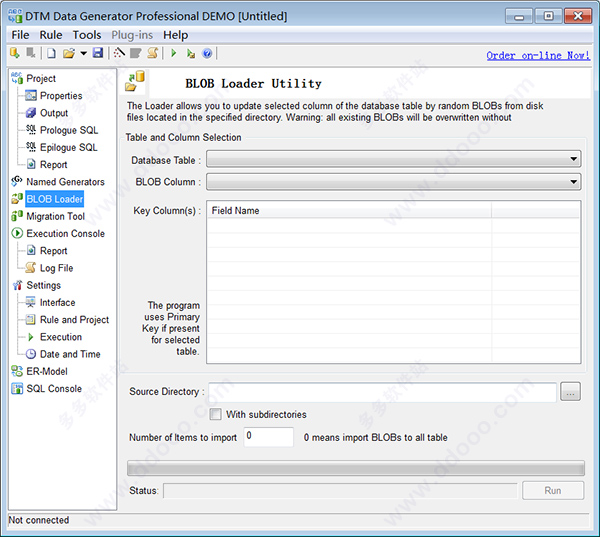Create a new project with blank page icon
Viewport: 600px width, 537px height.
[51, 53]
